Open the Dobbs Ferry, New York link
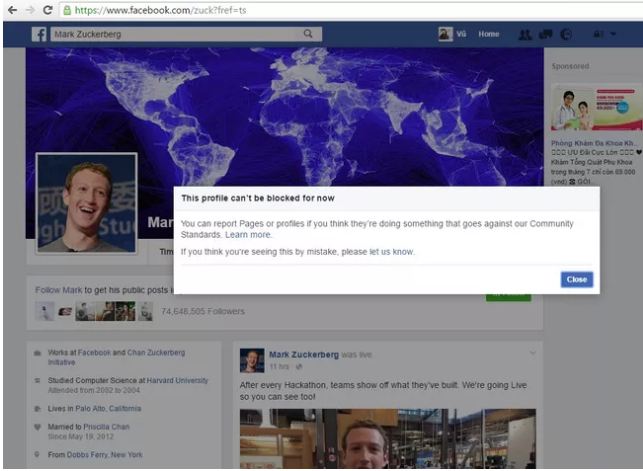Image resolution: width=643 pixels, height=471 pixels. 105,455
